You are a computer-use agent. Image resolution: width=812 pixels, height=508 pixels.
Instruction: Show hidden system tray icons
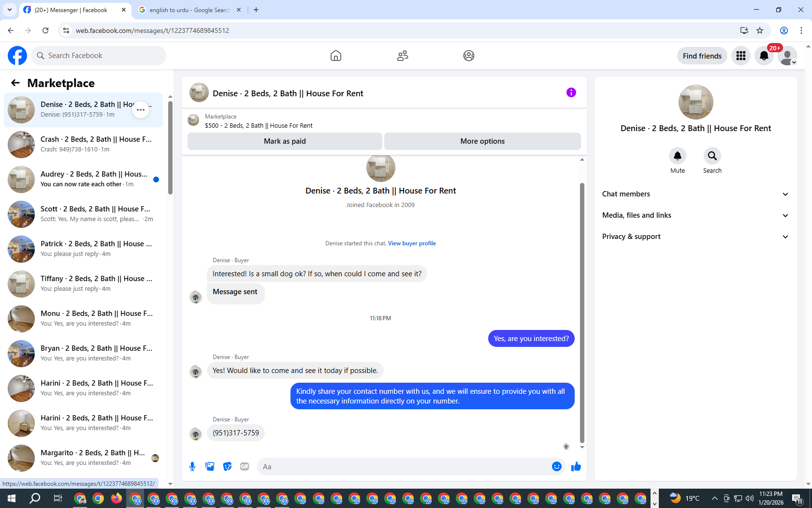714,498
